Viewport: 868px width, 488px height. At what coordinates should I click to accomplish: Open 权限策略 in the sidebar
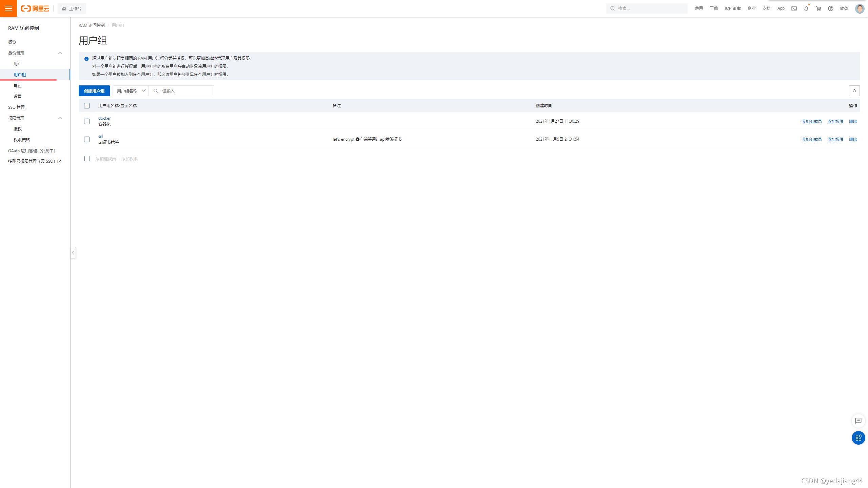click(22, 140)
